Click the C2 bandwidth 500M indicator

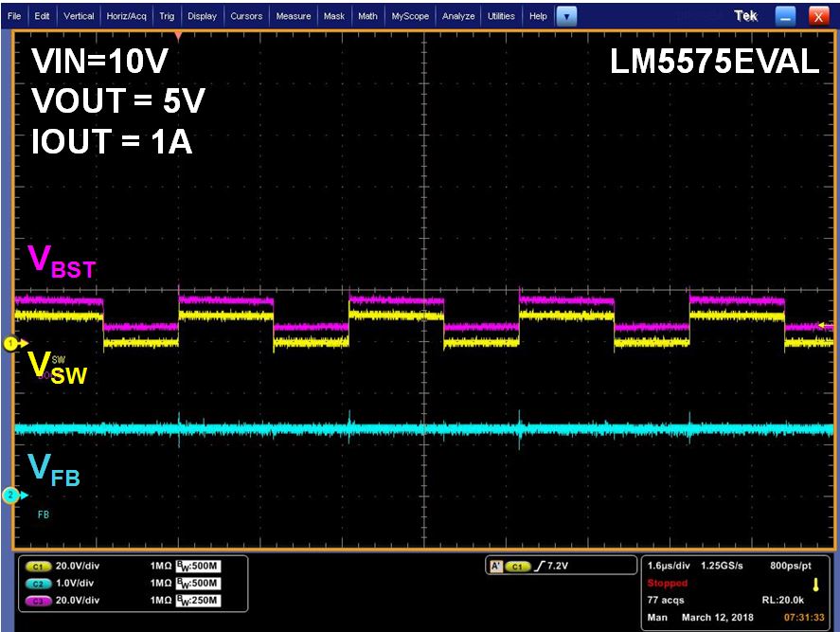click(x=198, y=584)
